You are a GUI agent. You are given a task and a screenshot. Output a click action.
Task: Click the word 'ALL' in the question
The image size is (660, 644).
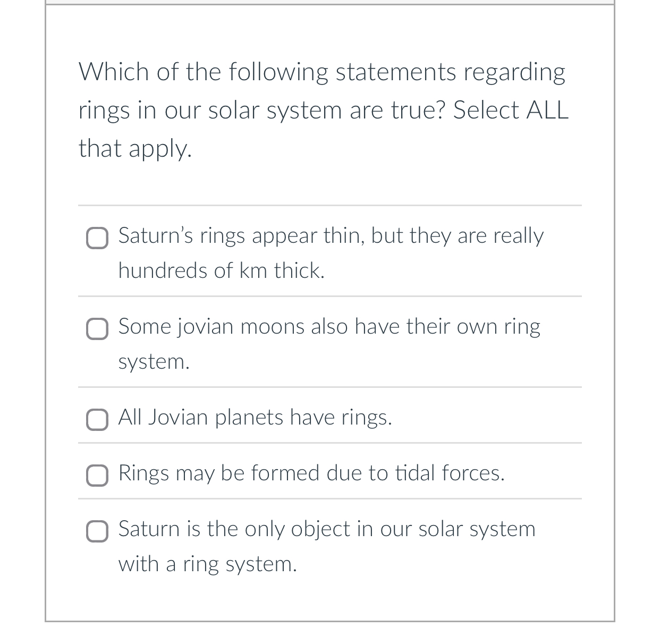(547, 110)
